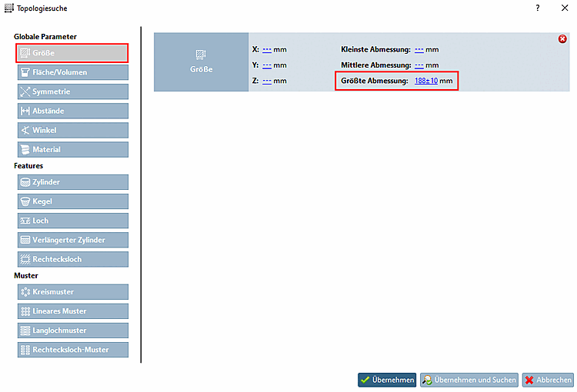Click the Übernehmen button
The image size is (577, 392).
click(387, 380)
